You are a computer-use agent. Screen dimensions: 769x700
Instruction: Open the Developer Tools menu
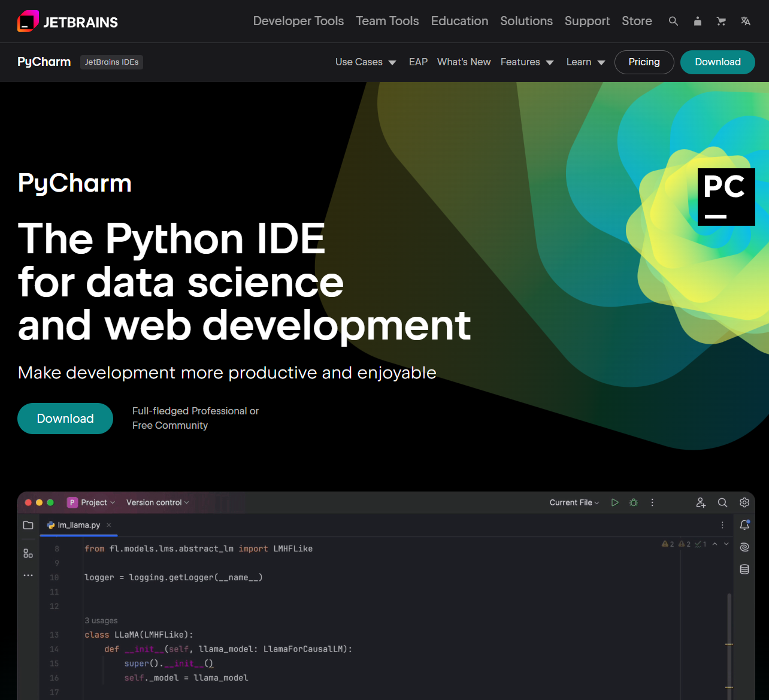[298, 21]
